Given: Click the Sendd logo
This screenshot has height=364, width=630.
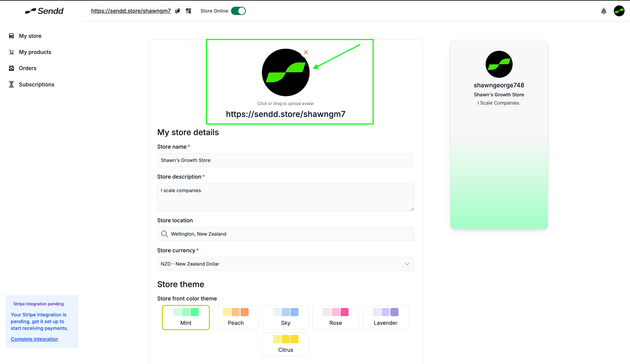Looking at the screenshot, I should [x=44, y=11].
